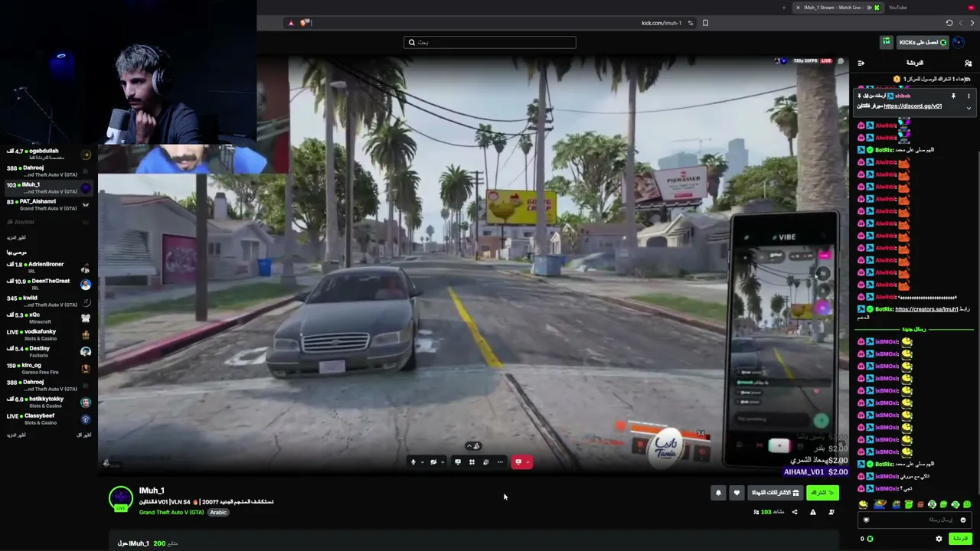980x551 pixels.
Task: Click the KICKs balance icon under chat
Action: click(x=870, y=539)
